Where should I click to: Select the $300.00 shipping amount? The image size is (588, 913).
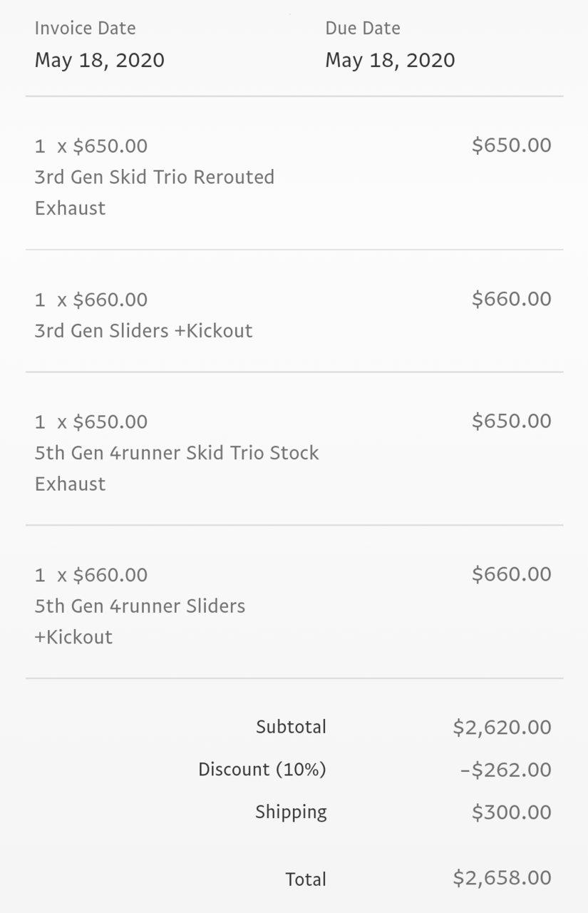tap(512, 812)
